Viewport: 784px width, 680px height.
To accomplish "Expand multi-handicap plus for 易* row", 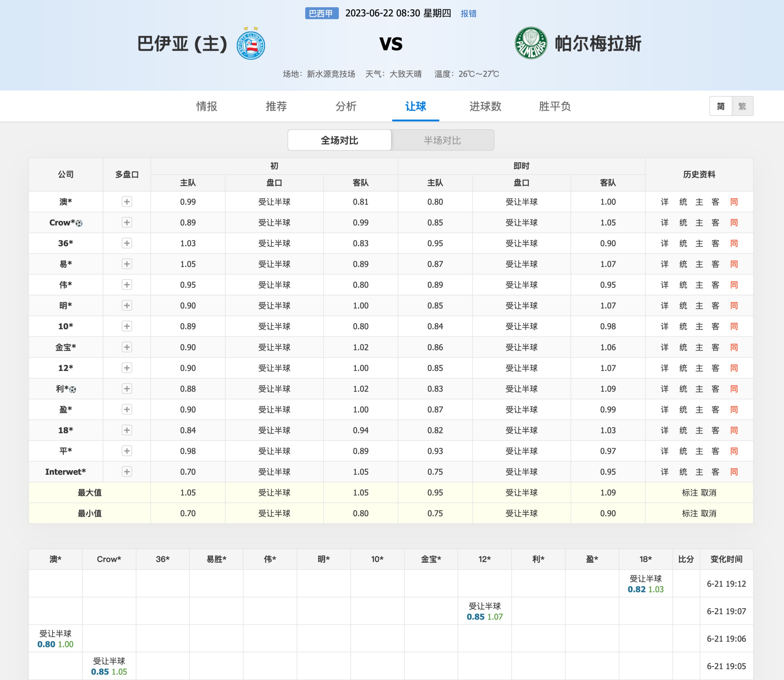I will (x=127, y=264).
